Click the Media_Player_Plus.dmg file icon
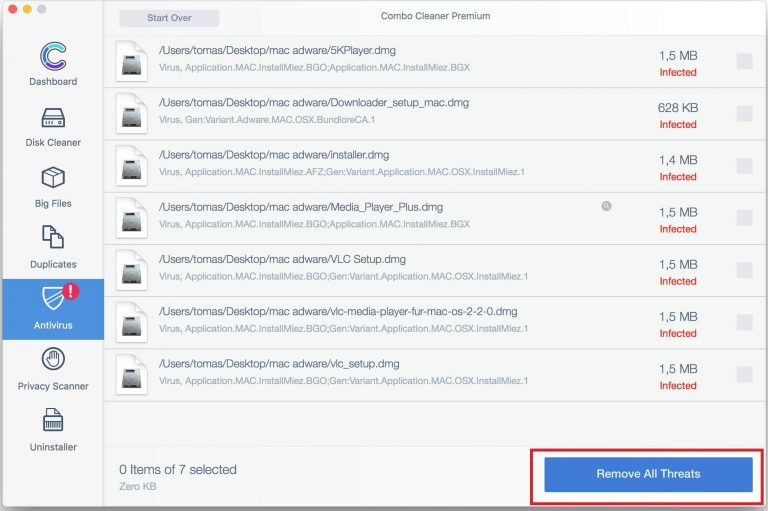The height and width of the screenshot is (511, 768). point(131,218)
